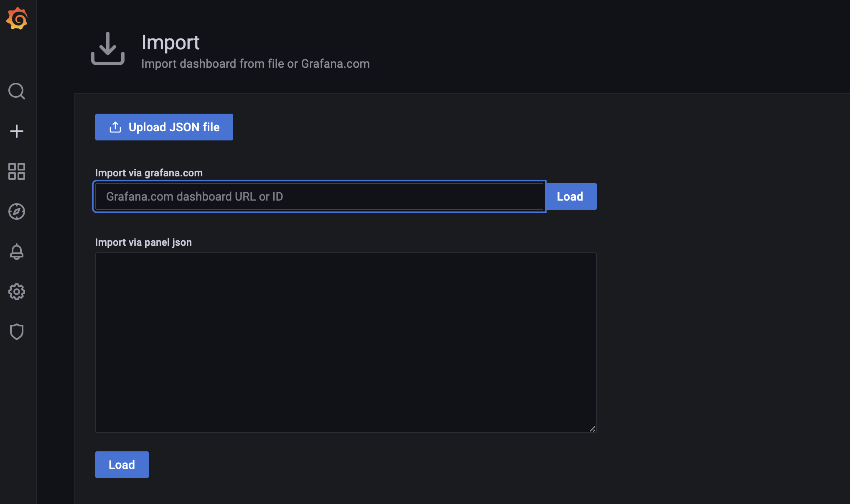Image resolution: width=850 pixels, height=504 pixels.
Task: Open the Alerting bell icon
Action: coord(17,252)
